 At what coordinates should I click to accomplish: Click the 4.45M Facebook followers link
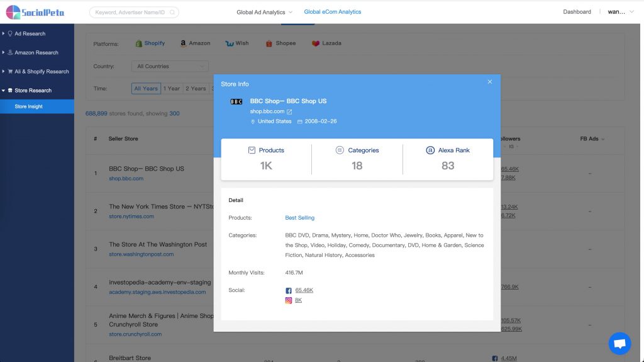point(509,358)
